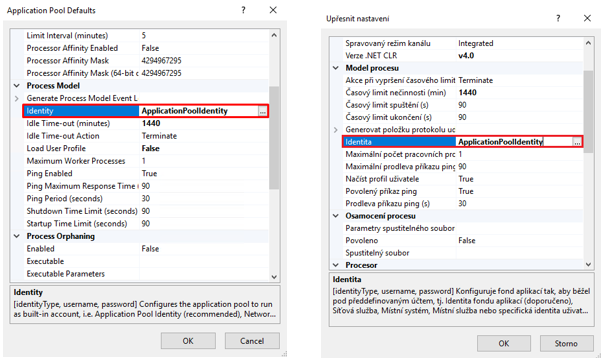Collapse the Process Model section
This screenshot has height=360, width=604.
(17, 85)
